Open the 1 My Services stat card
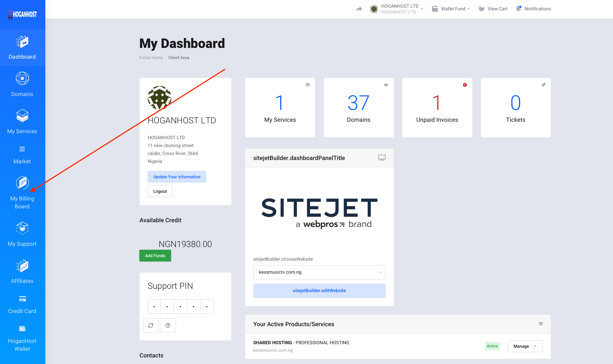This screenshot has width=613, height=364. 280,108
